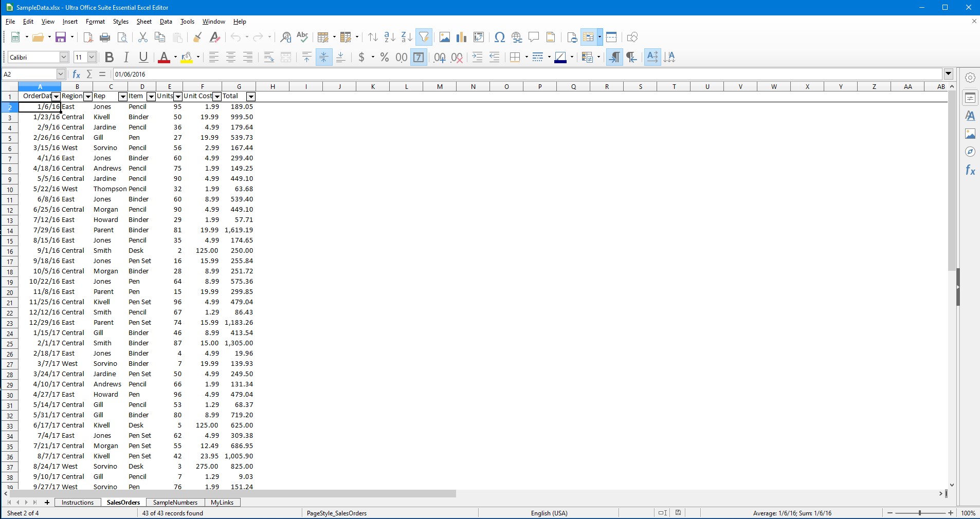Toggle the AutoFilter funnel button
Image resolution: width=980 pixels, height=519 pixels.
click(424, 37)
